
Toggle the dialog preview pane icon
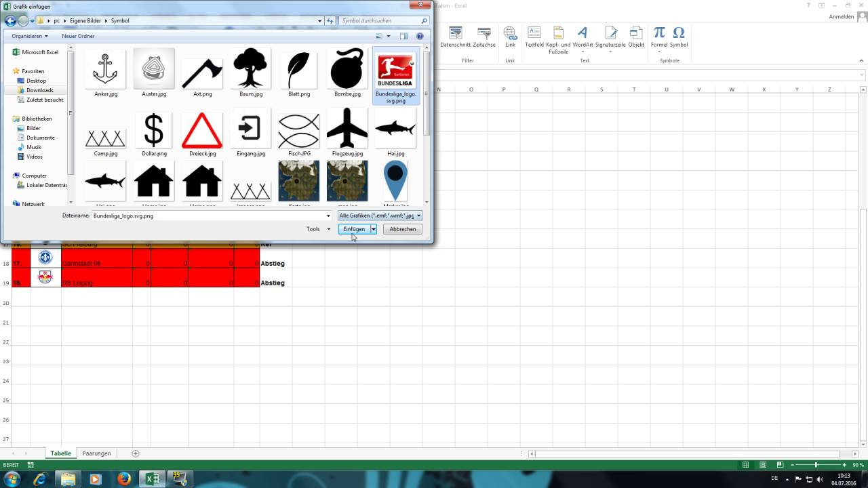[x=403, y=36]
